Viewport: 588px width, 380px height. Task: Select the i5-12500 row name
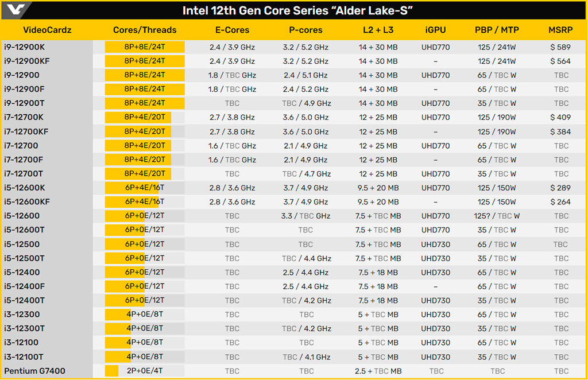tap(22, 245)
